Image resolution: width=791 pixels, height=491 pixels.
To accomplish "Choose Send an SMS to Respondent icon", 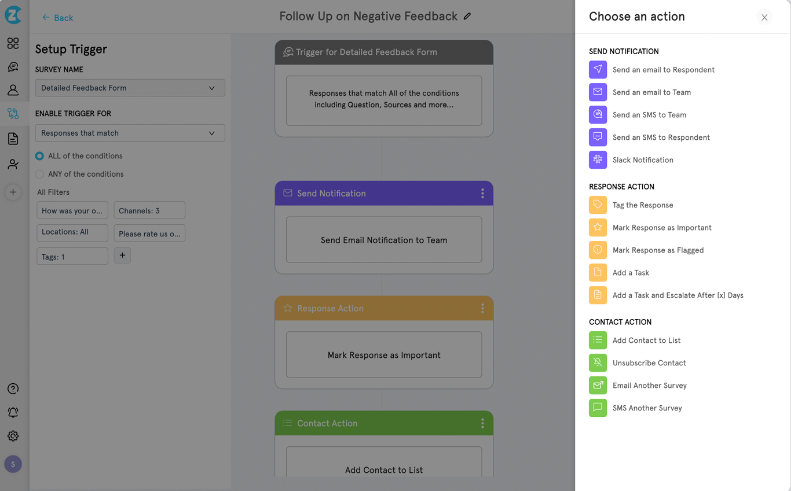I will pos(598,137).
